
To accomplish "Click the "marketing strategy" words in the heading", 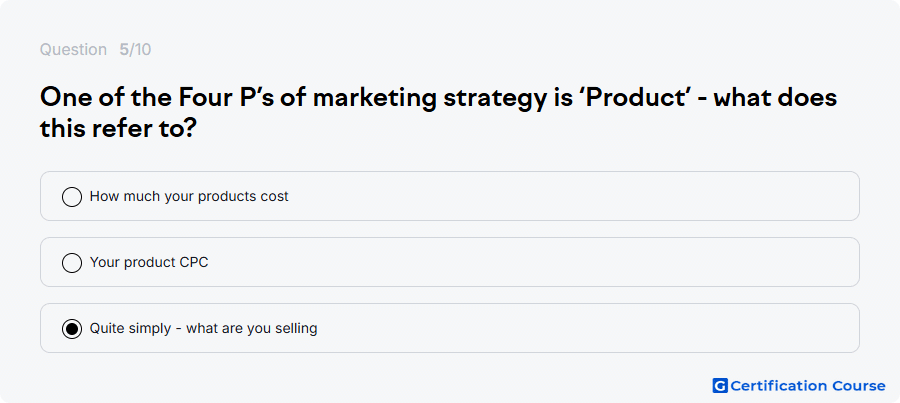I will point(430,98).
